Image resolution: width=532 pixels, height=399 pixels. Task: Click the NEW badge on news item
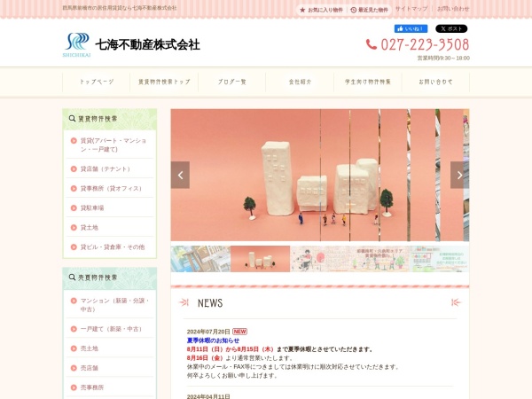(x=240, y=332)
